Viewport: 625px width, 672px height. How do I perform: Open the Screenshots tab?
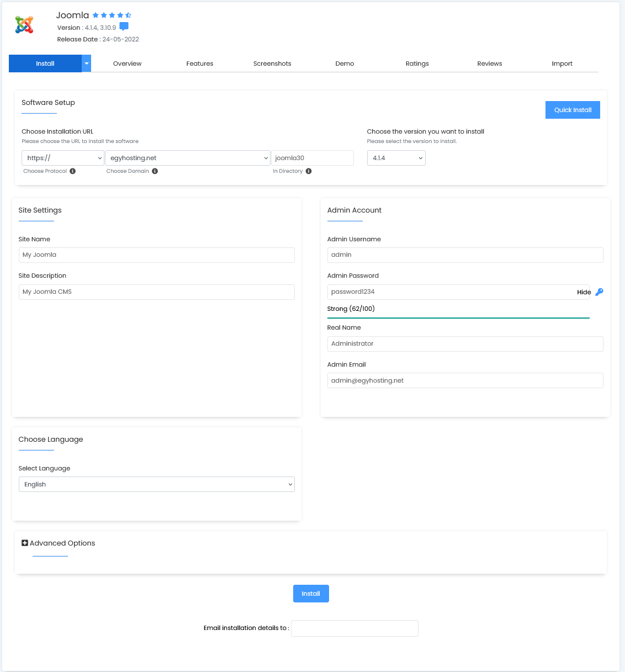(x=272, y=64)
